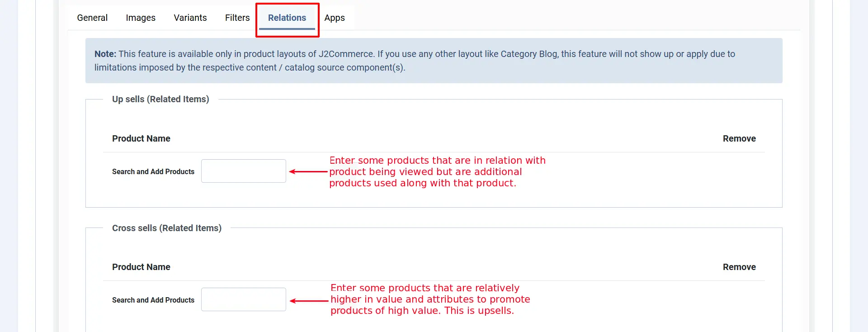Select the Variants tab
The width and height of the screenshot is (868, 332).
tap(190, 18)
